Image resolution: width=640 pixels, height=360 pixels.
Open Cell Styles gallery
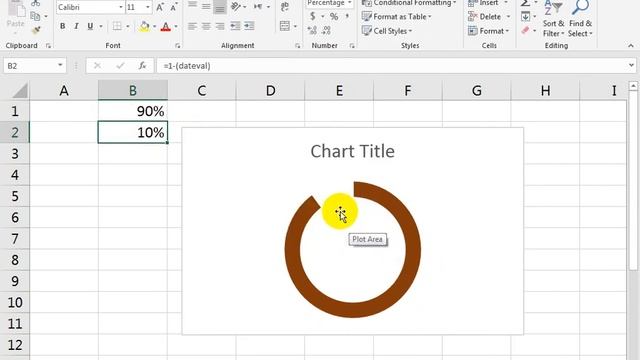(x=387, y=31)
